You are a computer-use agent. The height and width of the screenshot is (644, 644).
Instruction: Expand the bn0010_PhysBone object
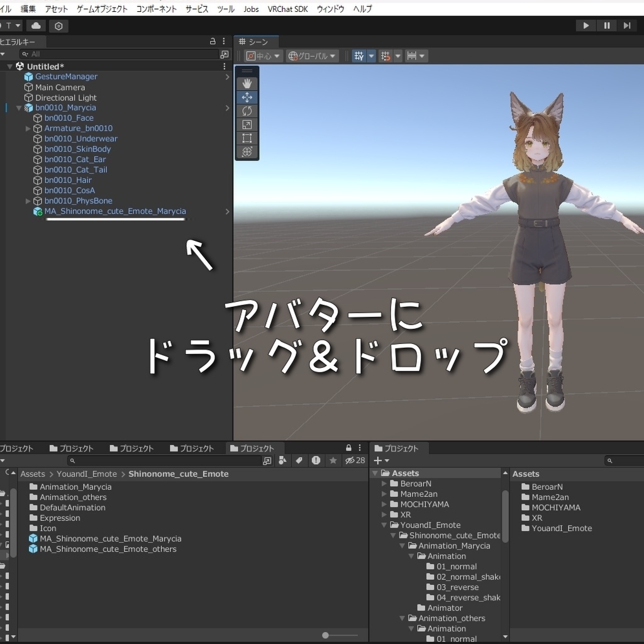tap(28, 201)
